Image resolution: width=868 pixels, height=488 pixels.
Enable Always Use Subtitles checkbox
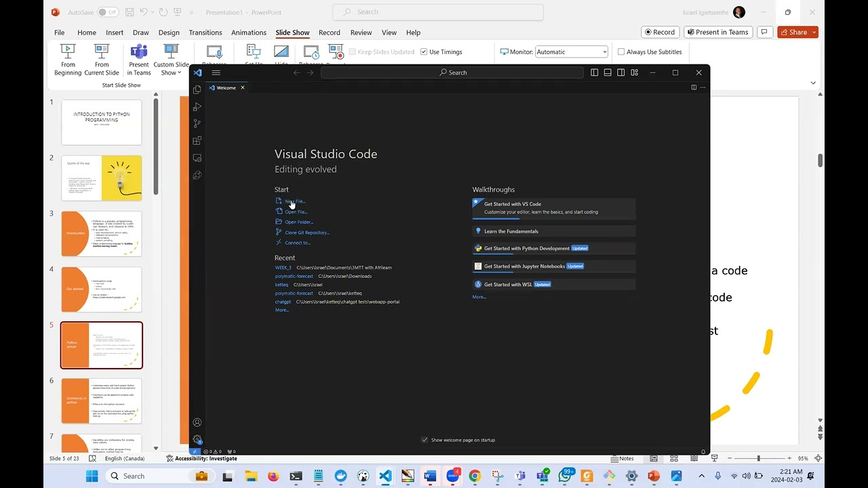coord(620,52)
